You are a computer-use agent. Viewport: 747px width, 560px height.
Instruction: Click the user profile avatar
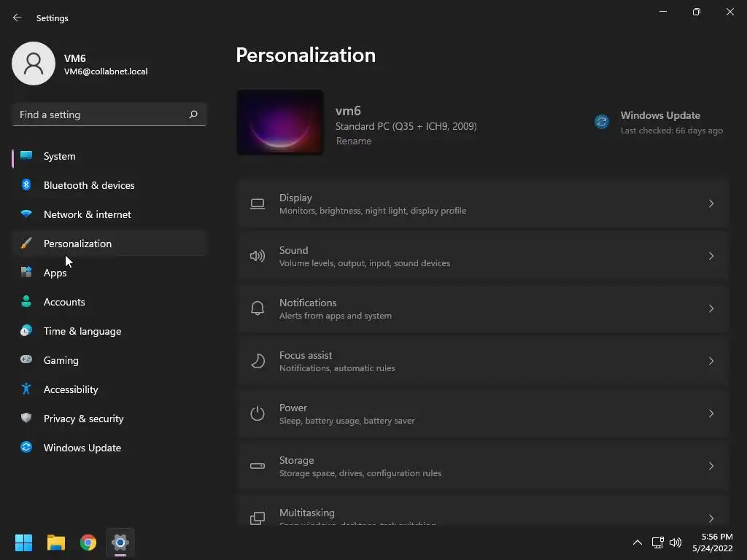tap(34, 63)
